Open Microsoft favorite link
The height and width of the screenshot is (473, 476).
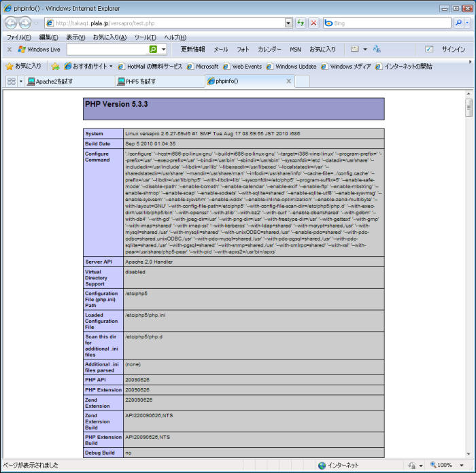pyautogui.click(x=203, y=66)
